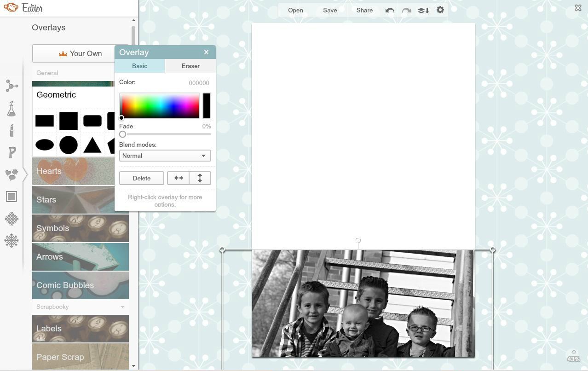
Task: Click the Your Own overlay button
Action: (x=74, y=53)
